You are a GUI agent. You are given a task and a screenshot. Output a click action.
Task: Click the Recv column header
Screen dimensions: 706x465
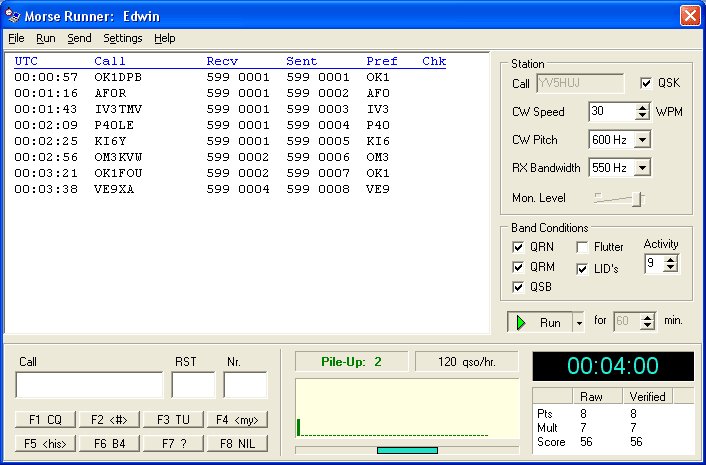(222, 61)
